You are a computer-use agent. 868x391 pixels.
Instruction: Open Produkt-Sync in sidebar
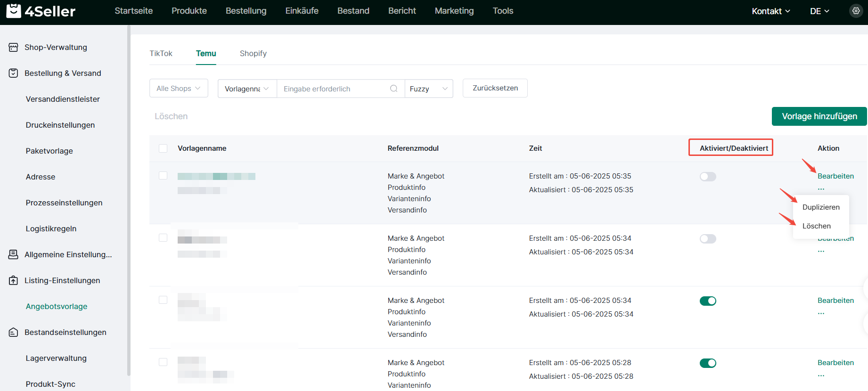click(x=50, y=384)
